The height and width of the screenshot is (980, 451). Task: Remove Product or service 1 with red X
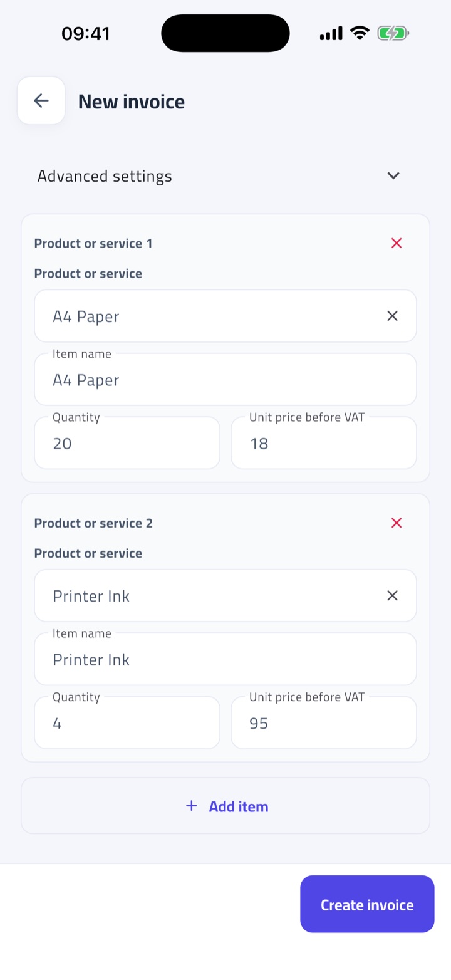(397, 243)
